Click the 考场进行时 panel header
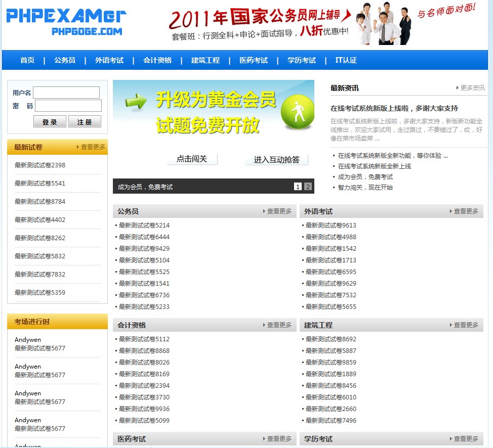 (x=57, y=322)
